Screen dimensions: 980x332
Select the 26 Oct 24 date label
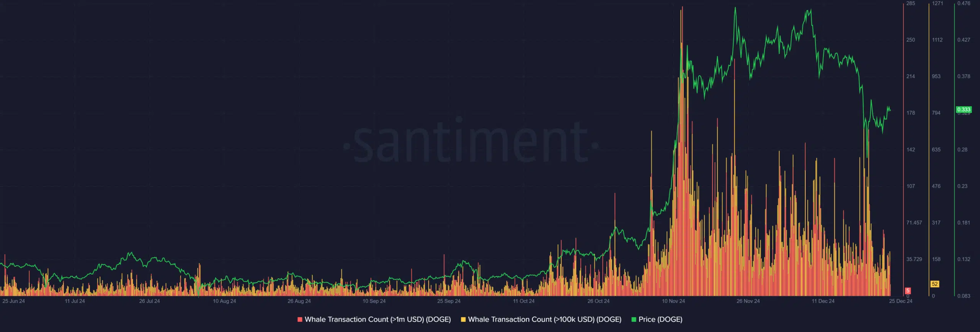click(598, 301)
